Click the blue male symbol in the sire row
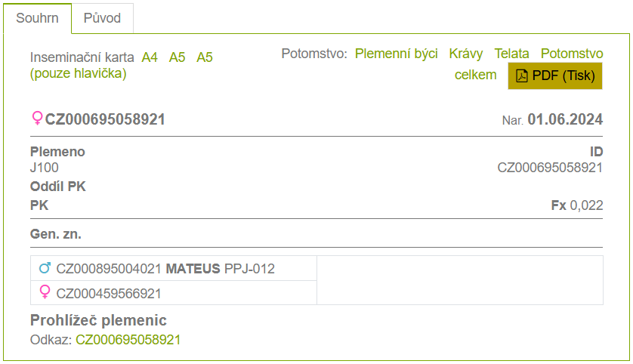This screenshot has height=364, width=633. 45,268
